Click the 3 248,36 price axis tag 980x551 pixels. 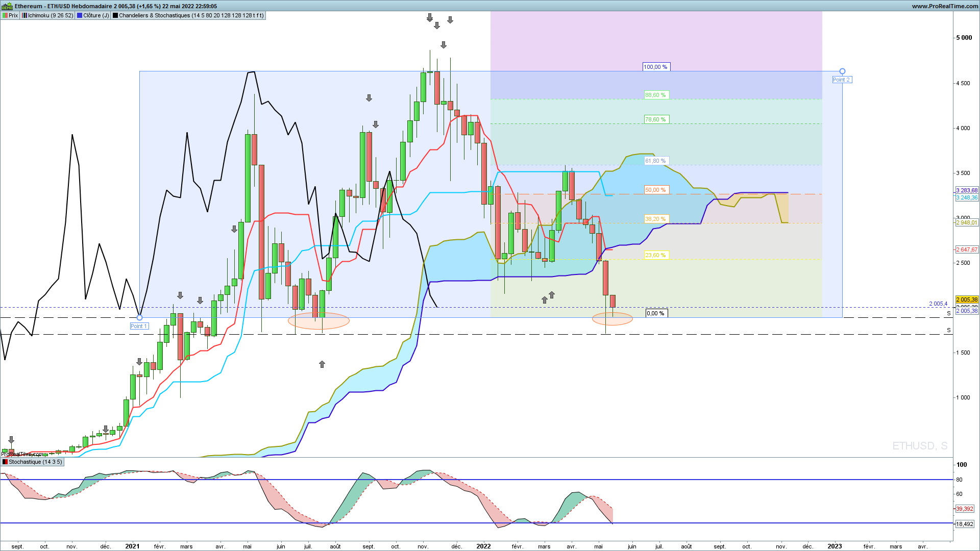click(x=967, y=197)
